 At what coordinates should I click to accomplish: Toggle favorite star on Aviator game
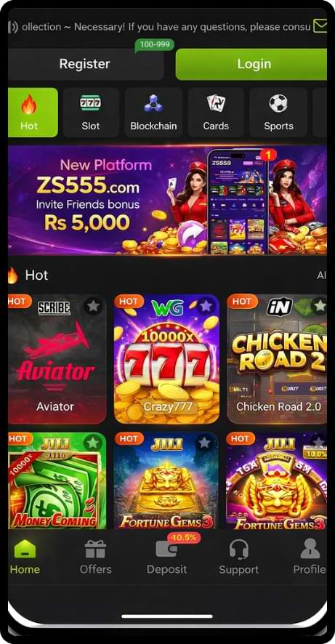[x=94, y=306]
